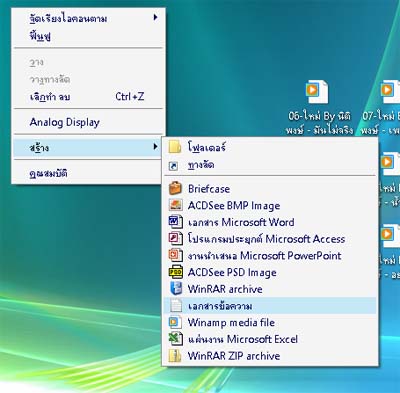
Task: Click the ACDSee BMP Image icon
Action: click(x=175, y=205)
